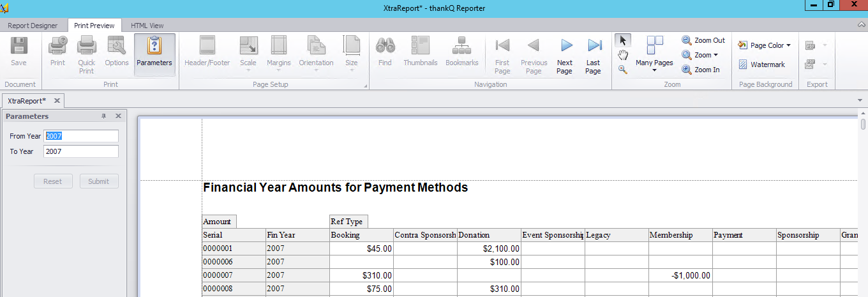Click Zoom In icon

coord(687,70)
